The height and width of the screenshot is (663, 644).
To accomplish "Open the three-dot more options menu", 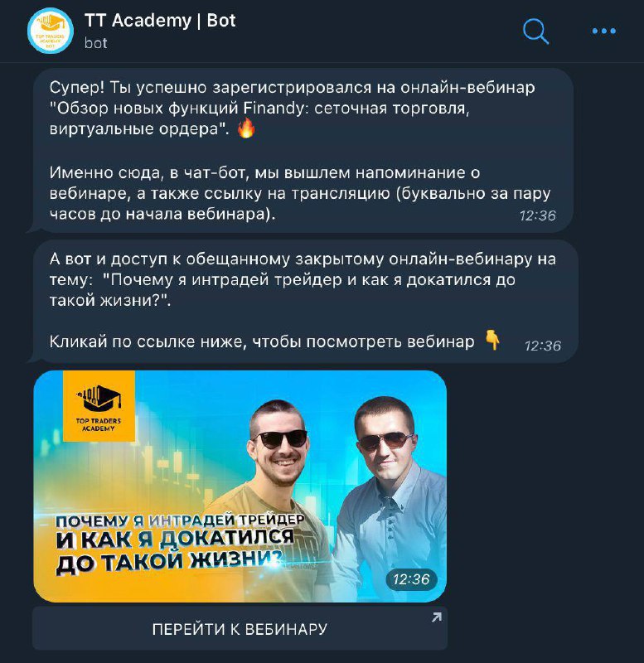I will [x=604, y=31].
